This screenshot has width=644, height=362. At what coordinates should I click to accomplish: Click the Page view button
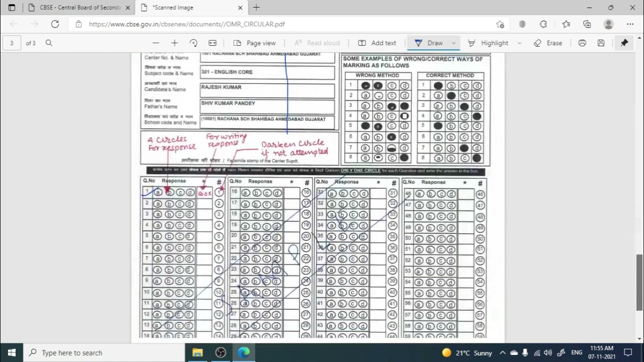point(255,43)
